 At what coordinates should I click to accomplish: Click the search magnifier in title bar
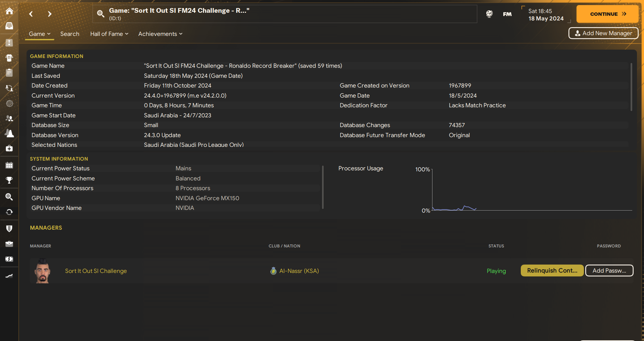click(x=100, y=14)
